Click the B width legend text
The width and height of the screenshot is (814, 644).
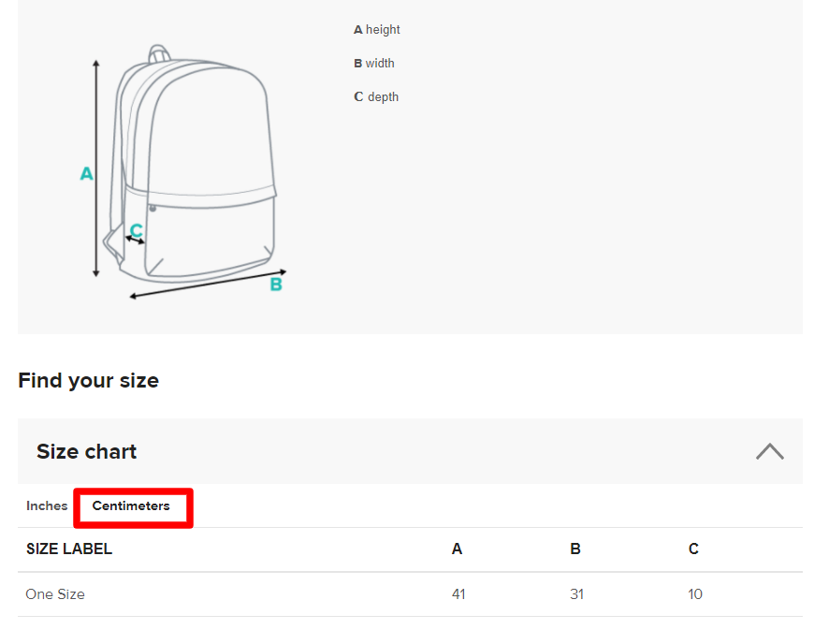[x=374, y=64]
